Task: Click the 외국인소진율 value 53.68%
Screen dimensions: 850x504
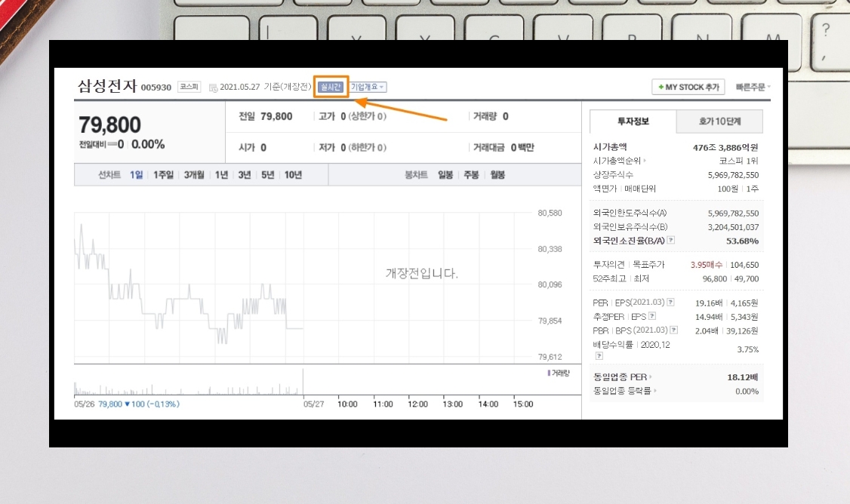Action: tap(742, 241)
